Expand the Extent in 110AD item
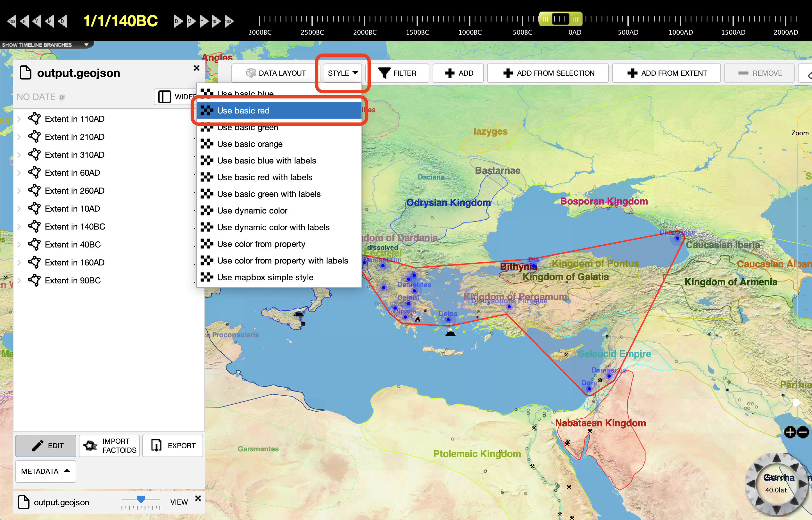The image size is (812, 520). tap(19, 119)
